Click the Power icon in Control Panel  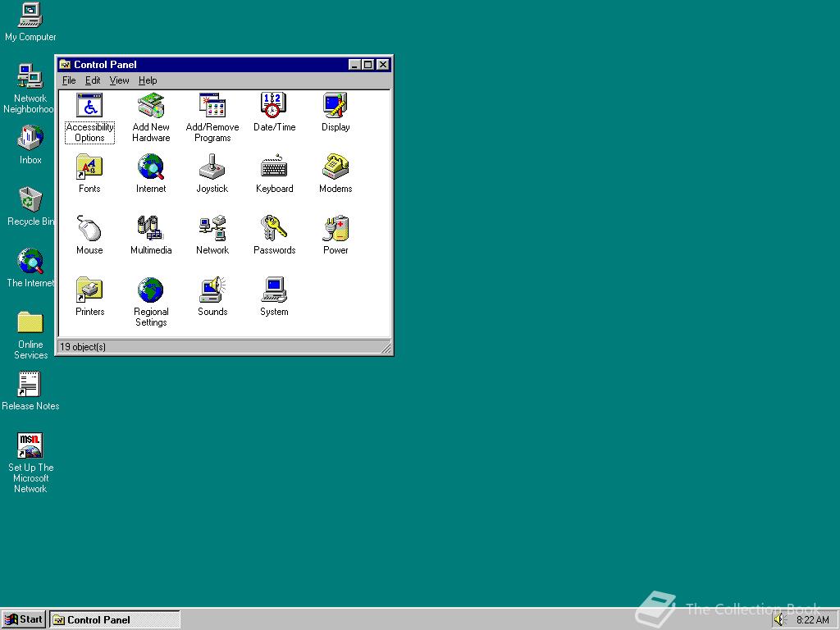336,229
